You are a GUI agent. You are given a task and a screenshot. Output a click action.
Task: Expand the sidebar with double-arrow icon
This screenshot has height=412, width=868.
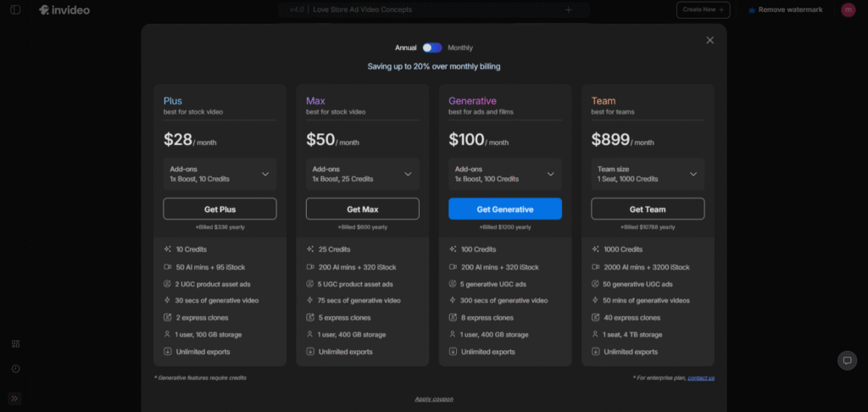15,398
